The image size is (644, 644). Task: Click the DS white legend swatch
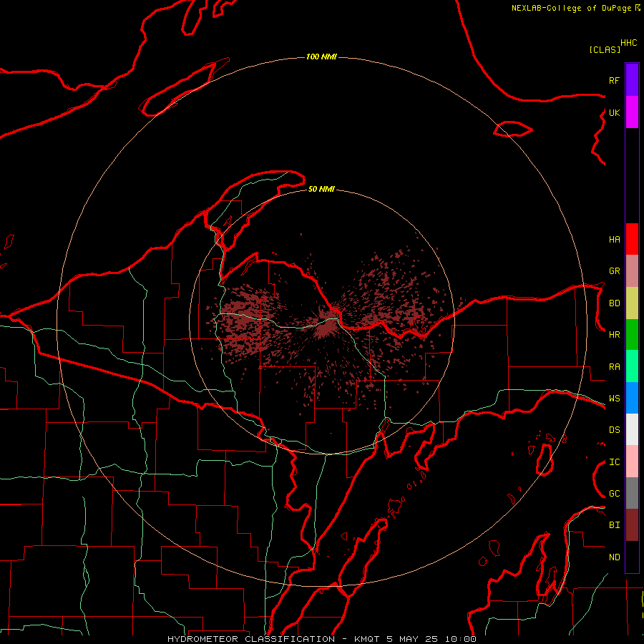[x=632, y=429]
